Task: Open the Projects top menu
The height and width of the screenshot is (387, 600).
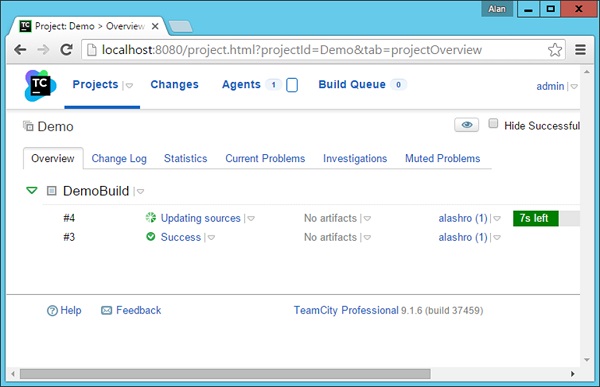Action: pos(95,85)
